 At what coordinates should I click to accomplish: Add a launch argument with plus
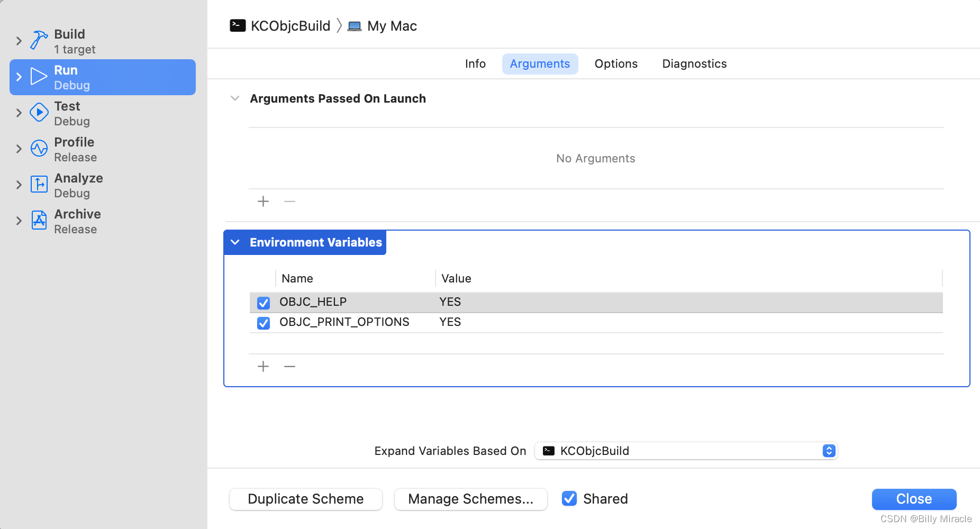(263, 202)
